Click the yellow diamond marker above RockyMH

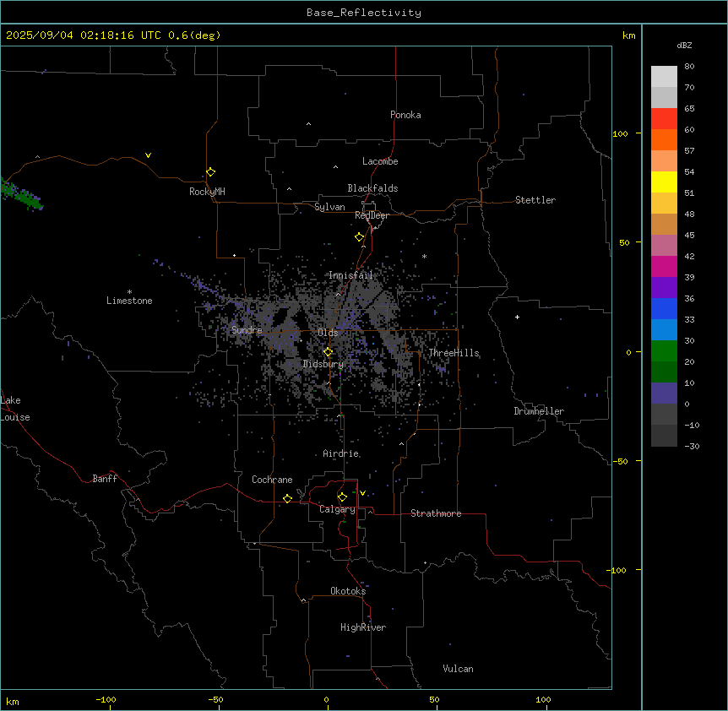pyautogui.click(x=211, y=172)
